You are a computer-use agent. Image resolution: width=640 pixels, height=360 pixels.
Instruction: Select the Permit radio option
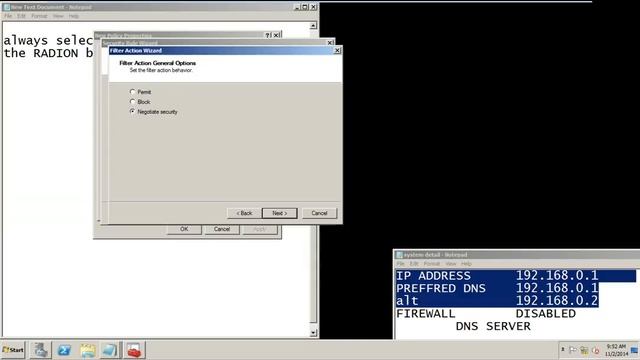[x=133, y=92]
